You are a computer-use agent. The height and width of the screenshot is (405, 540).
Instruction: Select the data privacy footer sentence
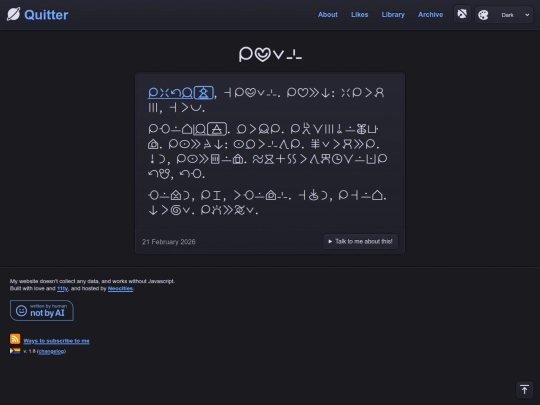(x=92, y=281)
